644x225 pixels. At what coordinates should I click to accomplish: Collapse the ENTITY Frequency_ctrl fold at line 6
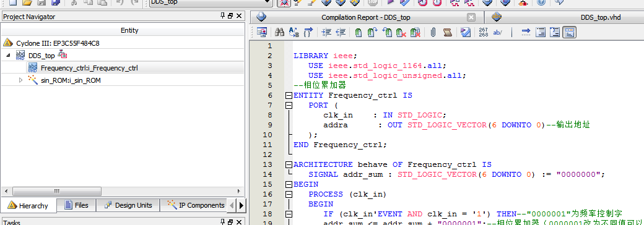click(x=289, y=95)
